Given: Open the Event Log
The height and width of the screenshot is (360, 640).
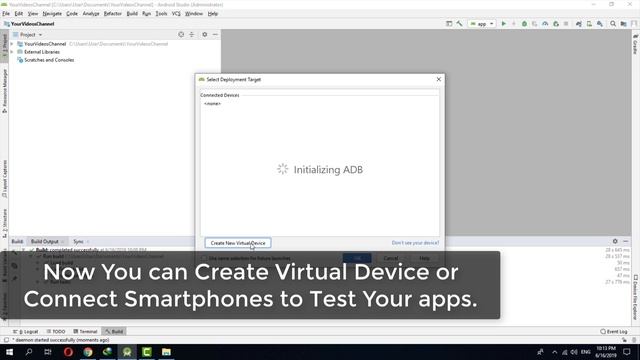Looking at the screenshot, I should pos(614,331).
